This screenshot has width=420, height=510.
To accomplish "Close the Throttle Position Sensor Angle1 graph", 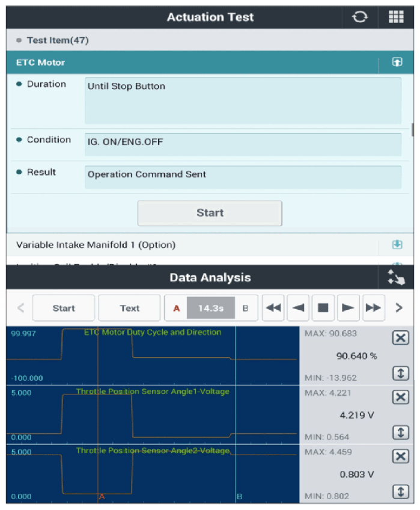I will 400,397.
